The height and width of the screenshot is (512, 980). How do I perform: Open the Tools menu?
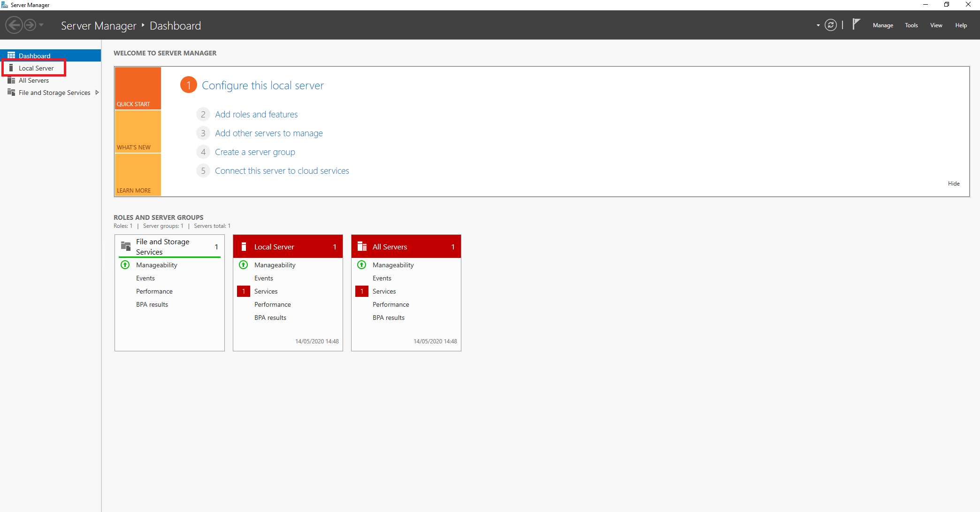point(911,25)
